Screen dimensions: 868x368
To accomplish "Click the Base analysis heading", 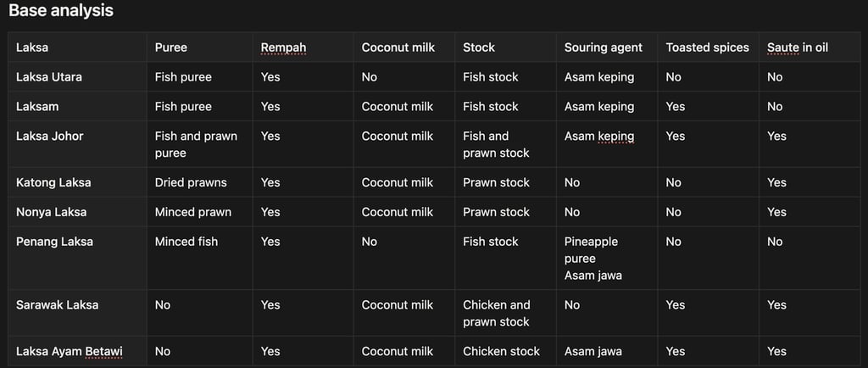I will click(61, 11).
